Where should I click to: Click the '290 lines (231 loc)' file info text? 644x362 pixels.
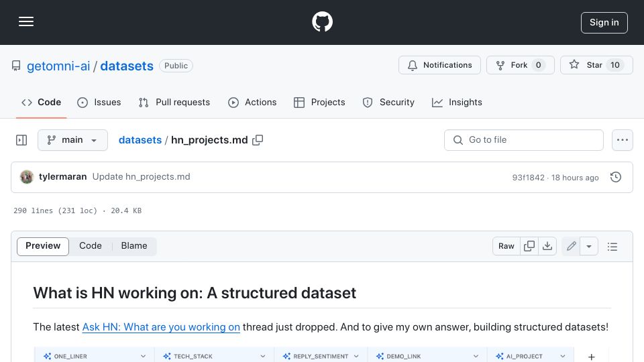(x=55, y=210)
